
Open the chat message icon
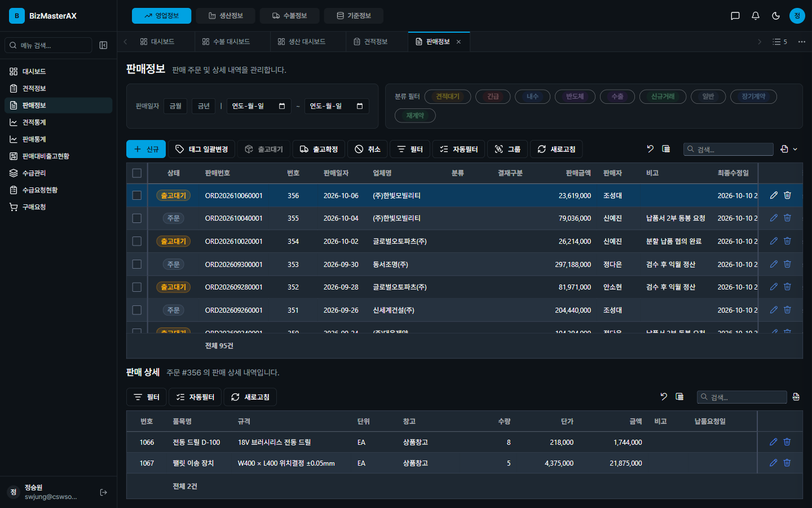coord(735,16)
